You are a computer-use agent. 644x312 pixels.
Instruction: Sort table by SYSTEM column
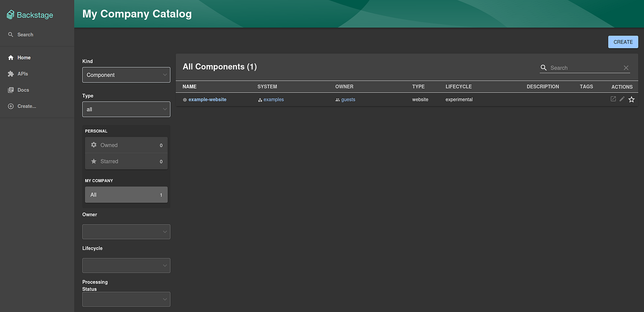(267, 87)
